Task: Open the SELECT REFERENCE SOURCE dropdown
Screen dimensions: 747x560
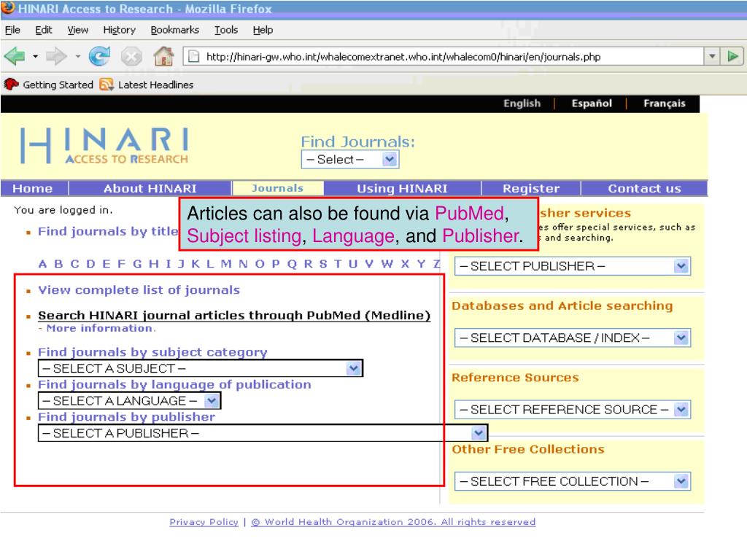Action: (573, 410)
